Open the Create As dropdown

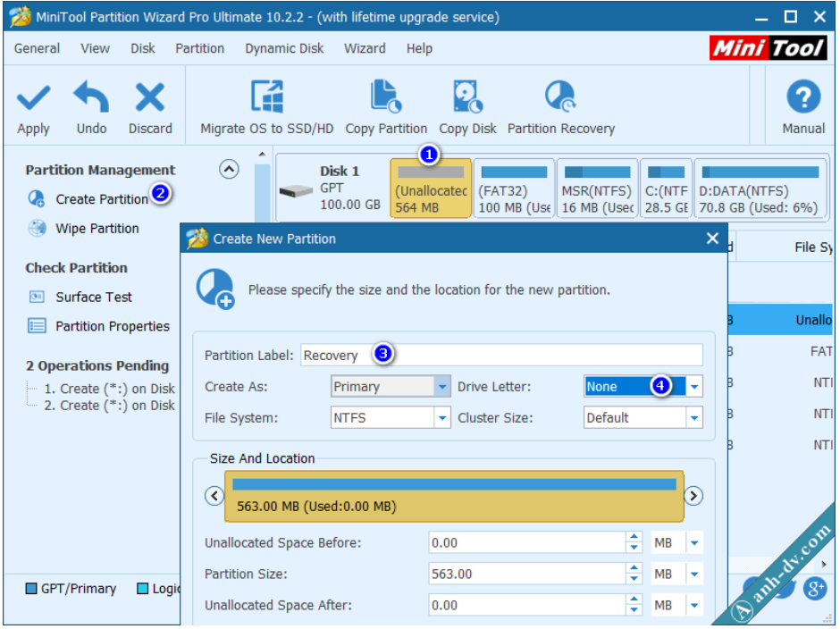click(442, 386)
